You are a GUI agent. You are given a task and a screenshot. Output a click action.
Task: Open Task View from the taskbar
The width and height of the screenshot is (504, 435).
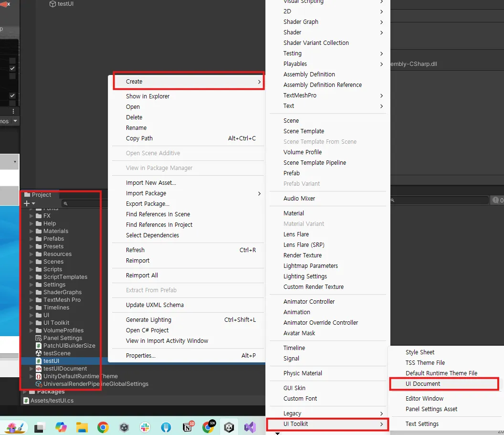tap(39, 428)
